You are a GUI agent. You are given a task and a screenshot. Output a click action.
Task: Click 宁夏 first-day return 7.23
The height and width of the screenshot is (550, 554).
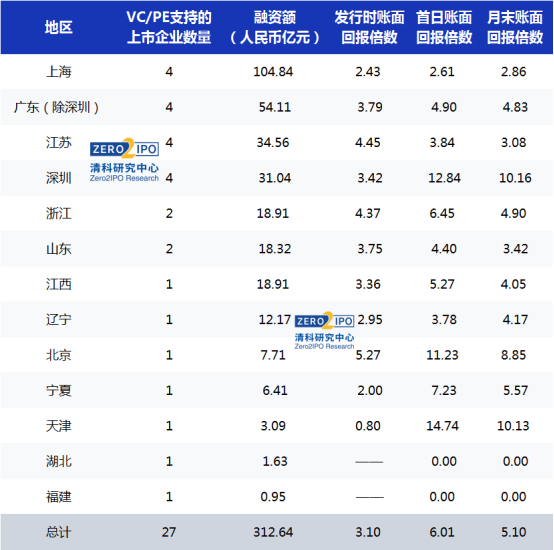point(444,390)
